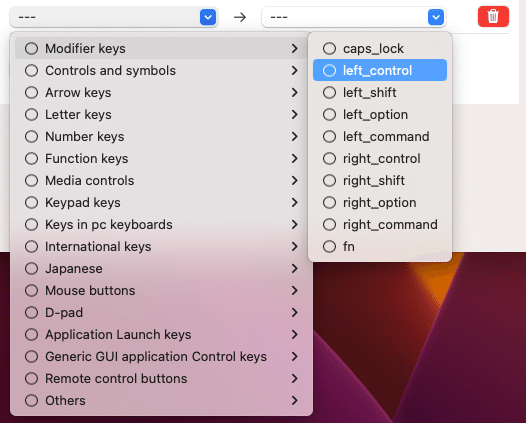The image size is (526, 423).
Task: Open the D-pad category
Action: (161, 313)
